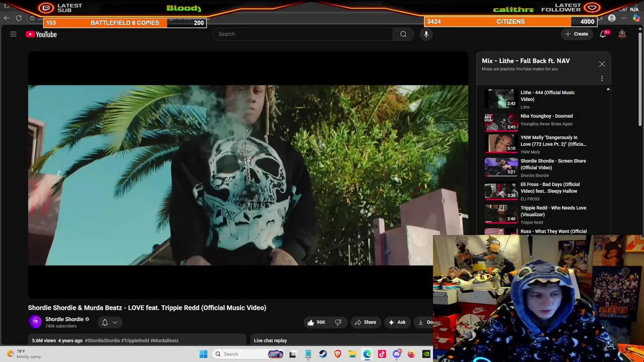Image resolution: width=644 pixels, height=362 pixels.
Task: Open Brave browser from the taskbar
Action: coord(338,354)
